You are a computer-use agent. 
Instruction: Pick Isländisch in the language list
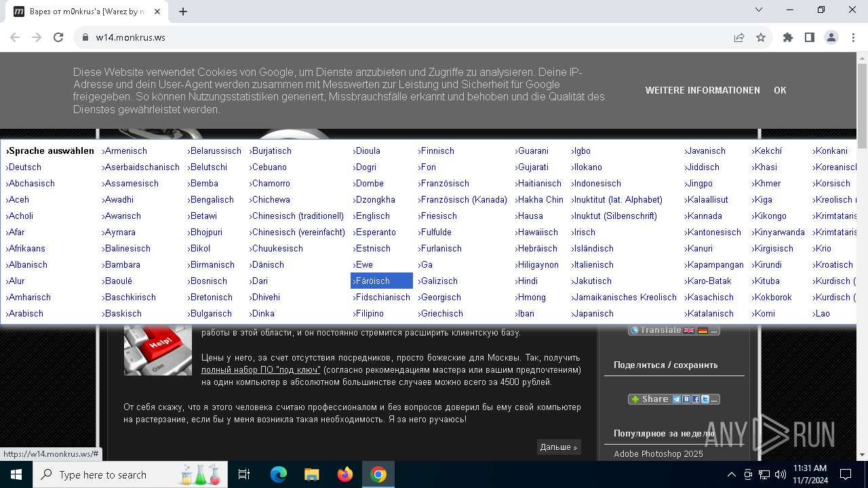[592, 248]
